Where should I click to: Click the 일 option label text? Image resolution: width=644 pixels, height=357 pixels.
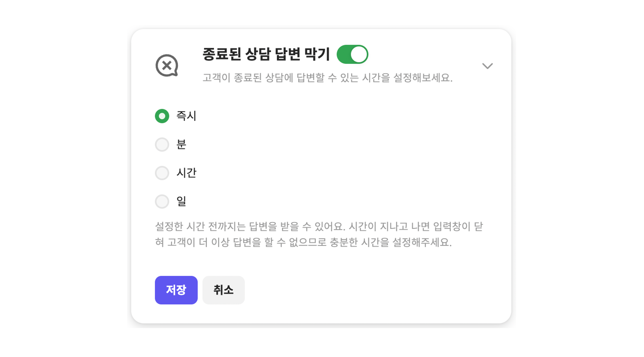coord(181,201)
